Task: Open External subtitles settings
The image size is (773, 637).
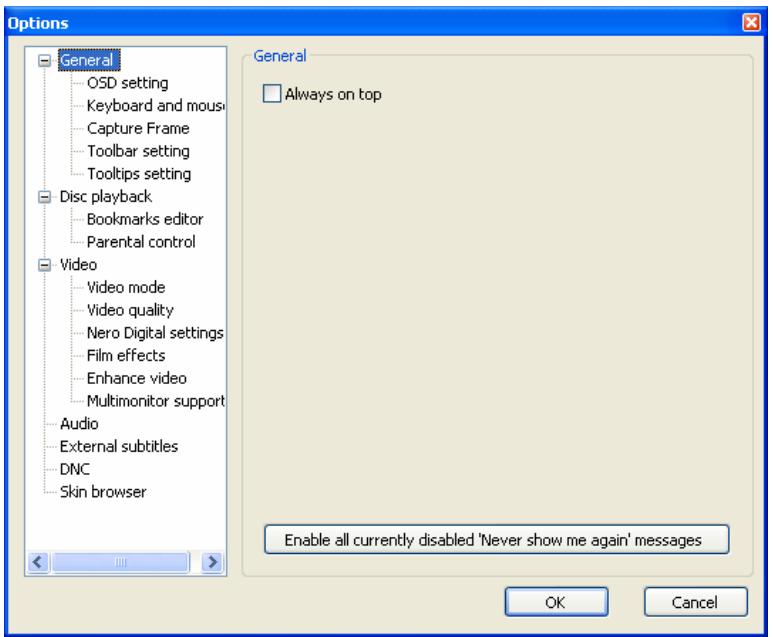Action: (x=119, y=446)
